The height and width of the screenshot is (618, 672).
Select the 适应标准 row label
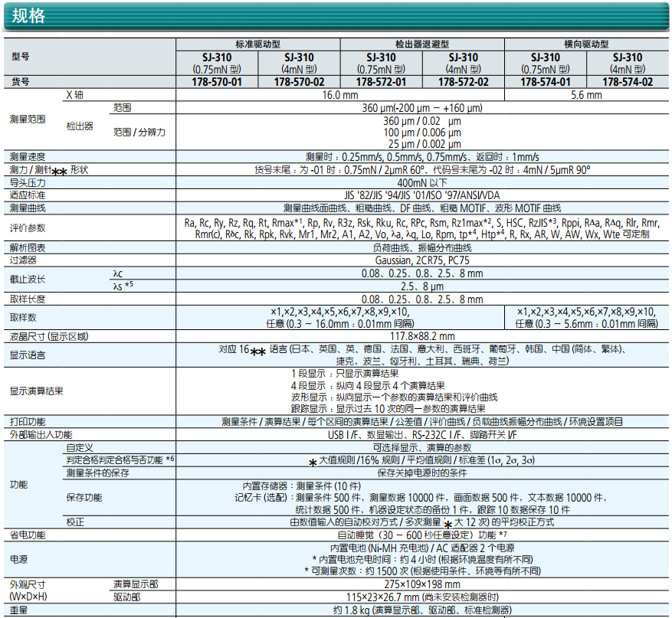28,195
